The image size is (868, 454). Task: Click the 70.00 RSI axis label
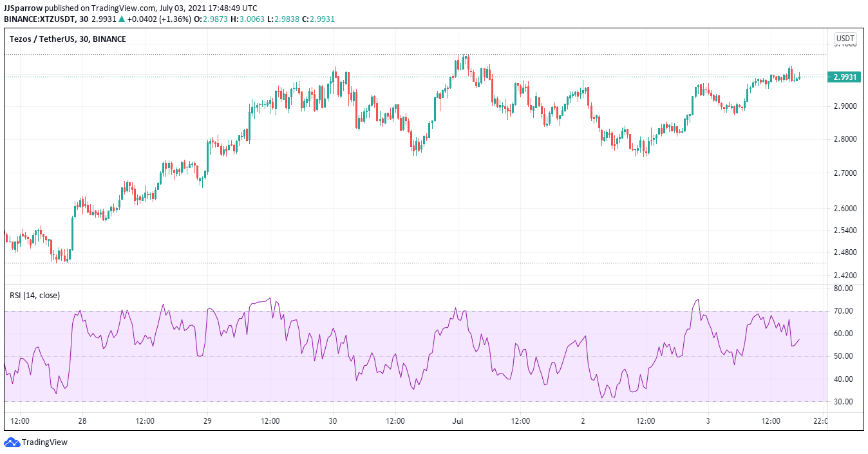(843, 311)
